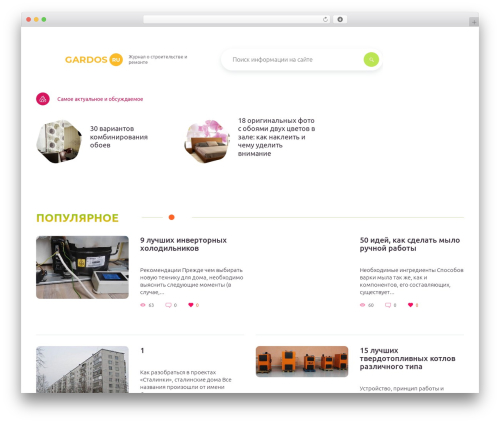
Task: Click the excerpt 'Устройство, принцип работы и'
Action: coord(402,389)
